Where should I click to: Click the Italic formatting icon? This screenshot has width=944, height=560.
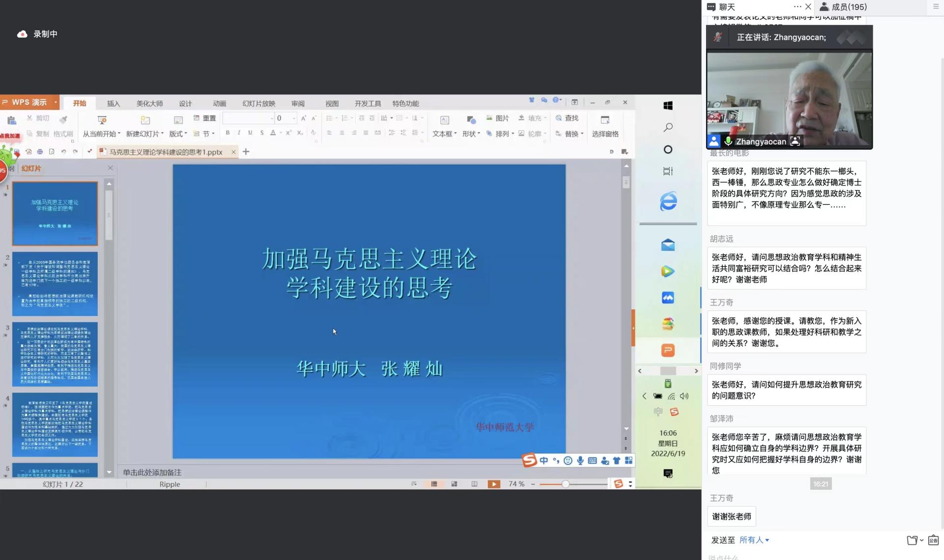click(x=239, y=133)
